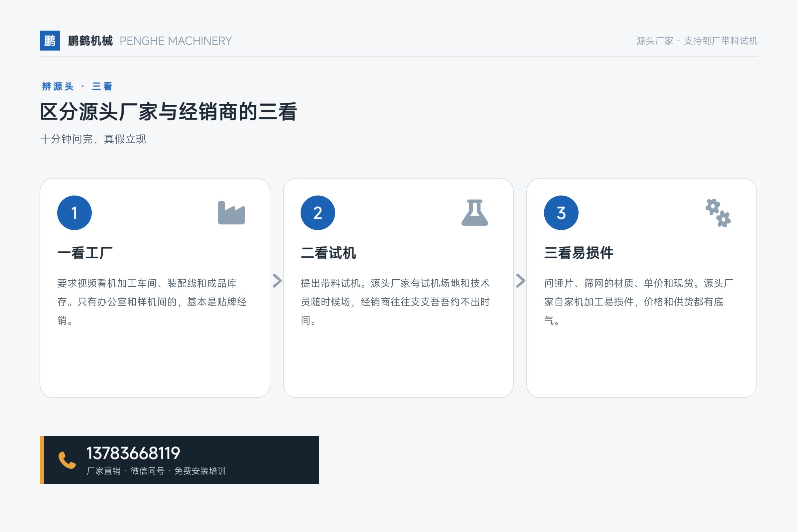Click the 二看试机 card title

pos(329,253)
